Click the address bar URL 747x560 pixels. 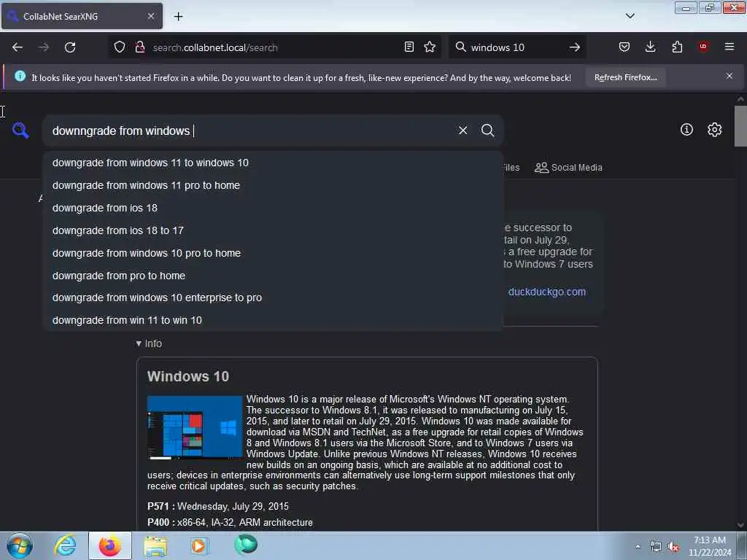215,47
